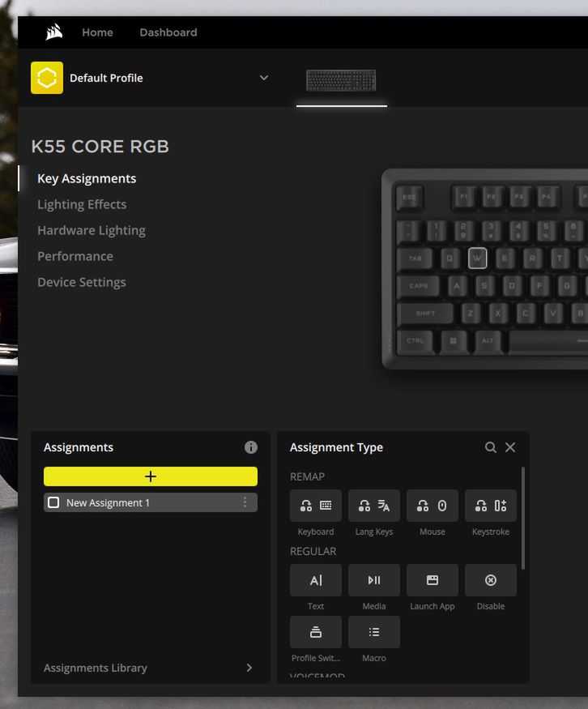Choose Lang Keys remap assignment type
The width and height of the screenshot is (588, 709).
point(374,506)
